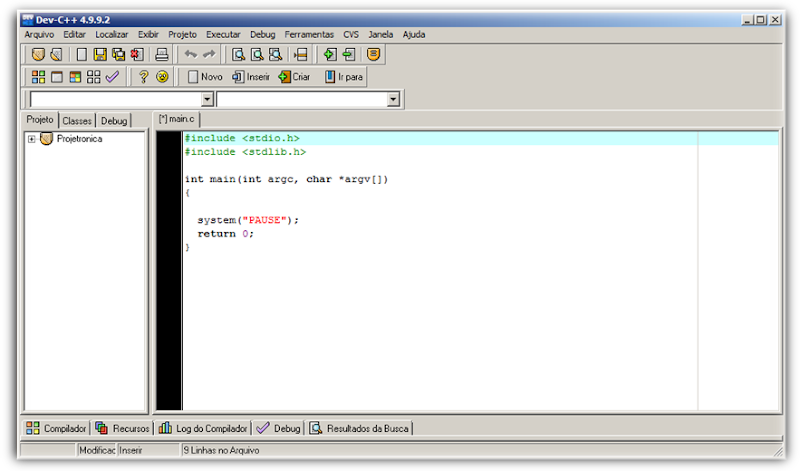The width and height of the screenshot is (800, 471).
Task: Open the Editar menu
Action: pyautogui.click(x=74, y=34)
